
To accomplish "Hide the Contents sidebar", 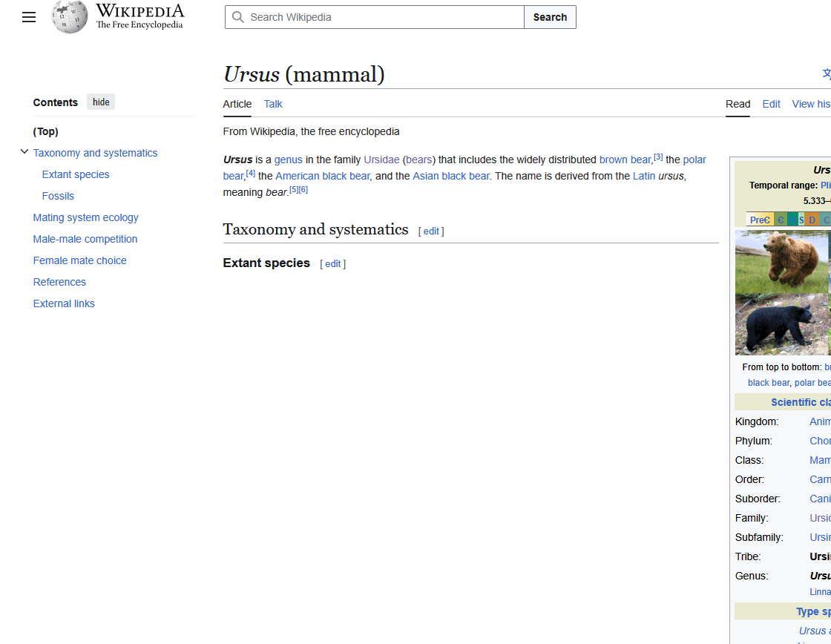I will [x=101, y=102].
